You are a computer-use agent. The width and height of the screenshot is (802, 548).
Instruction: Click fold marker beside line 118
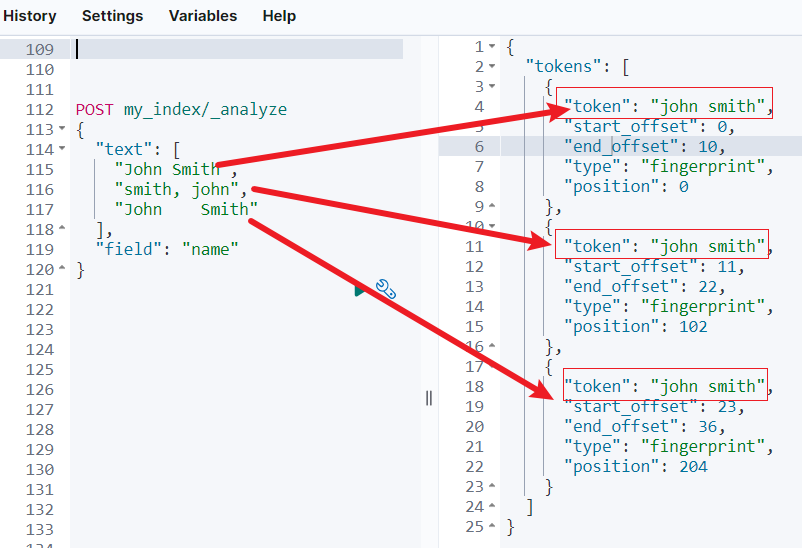62,227
